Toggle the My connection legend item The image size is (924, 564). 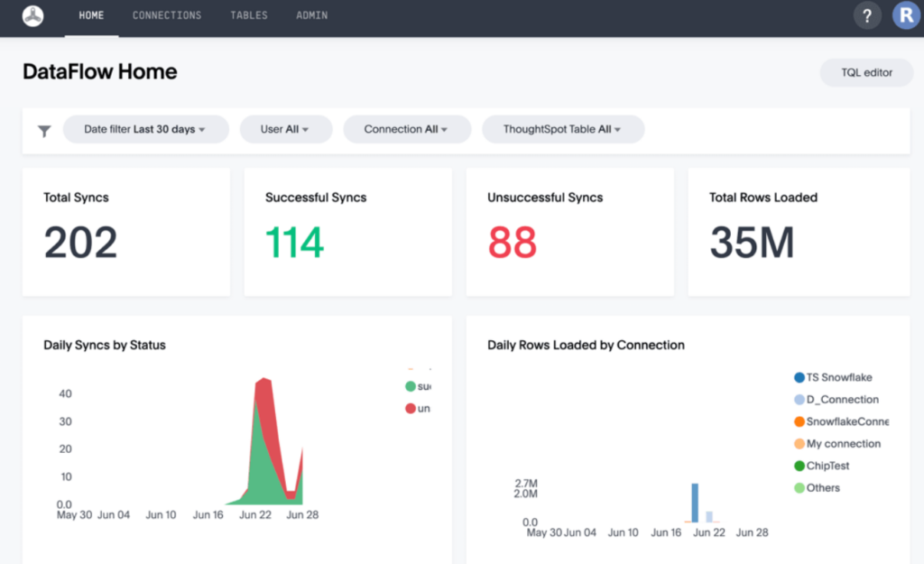click(836, 444)
